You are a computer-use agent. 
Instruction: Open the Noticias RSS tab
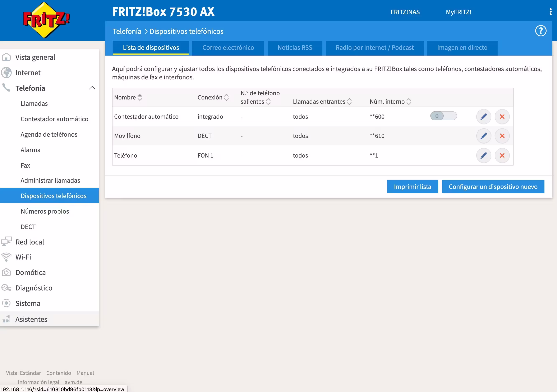point(295,48)
